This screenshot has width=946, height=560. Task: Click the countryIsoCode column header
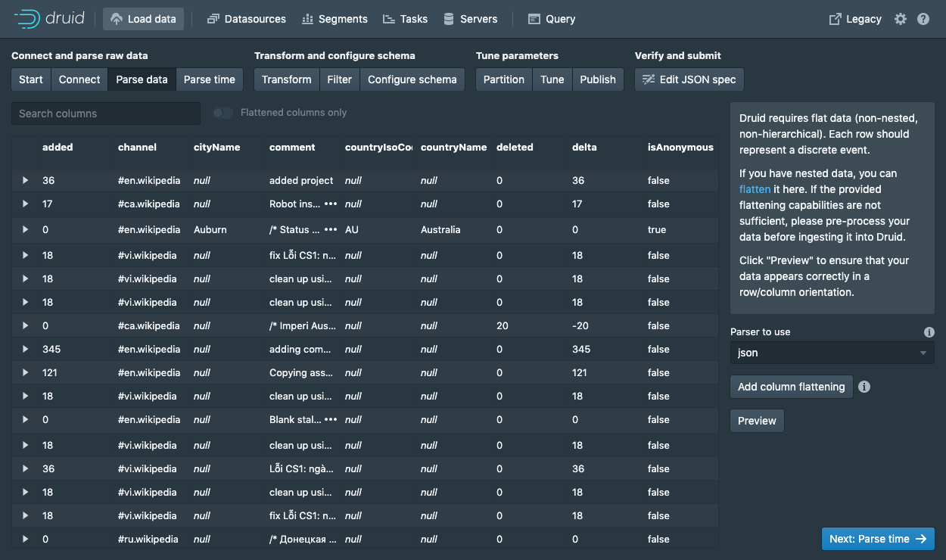pyautogui.click(x=378, y=148)
